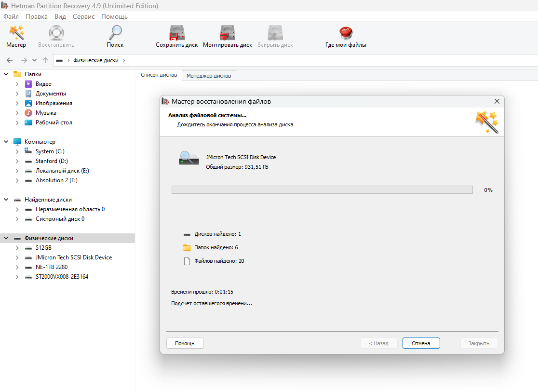Open navigation history dropdown arrow
The height and width of the screenshot is (392, 538).
click(34, 60)
